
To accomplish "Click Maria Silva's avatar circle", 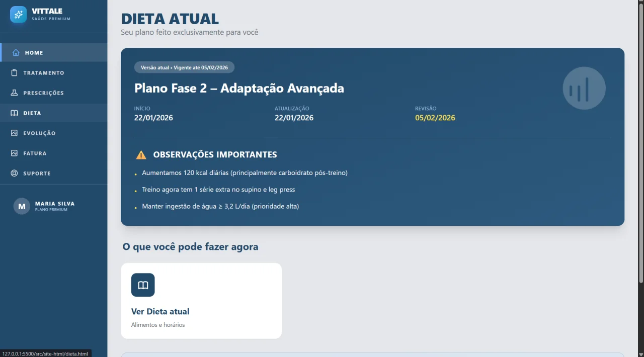I will 22,206.
